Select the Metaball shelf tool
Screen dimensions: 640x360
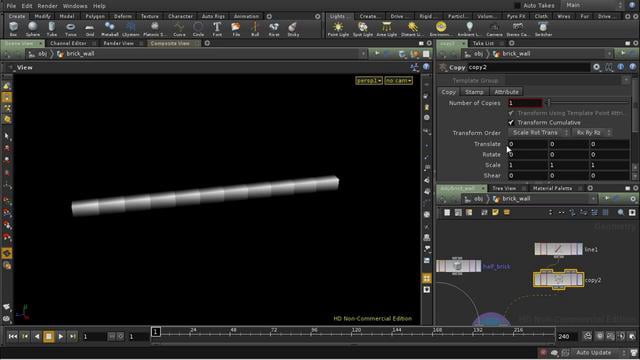[x=109, y=29]
